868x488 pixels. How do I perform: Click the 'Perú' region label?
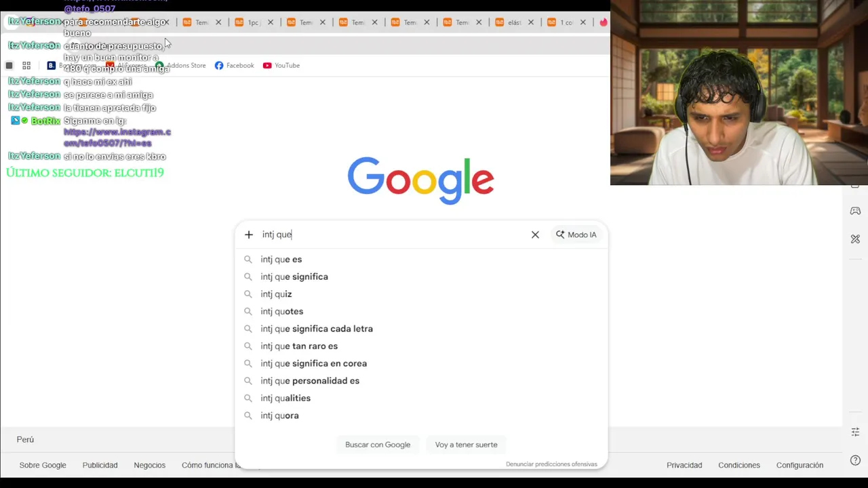pos(25,440)
